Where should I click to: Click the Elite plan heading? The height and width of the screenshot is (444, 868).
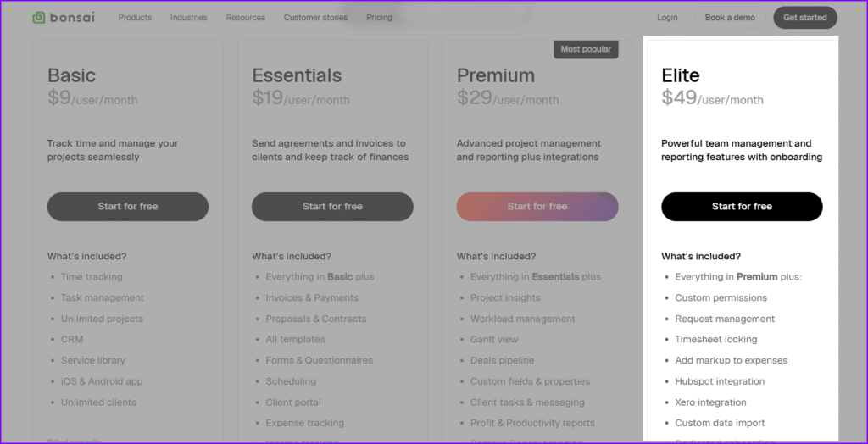[681, 75]
